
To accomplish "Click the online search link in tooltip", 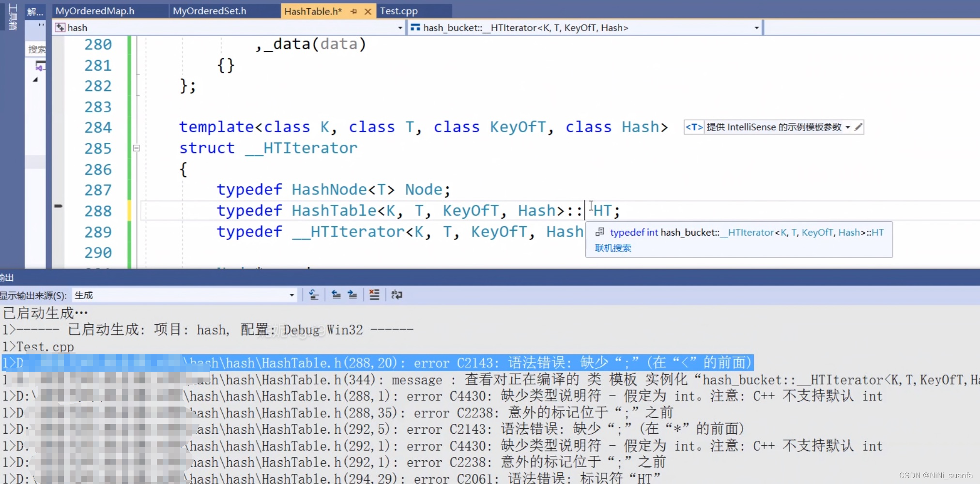I will [613, 248].
